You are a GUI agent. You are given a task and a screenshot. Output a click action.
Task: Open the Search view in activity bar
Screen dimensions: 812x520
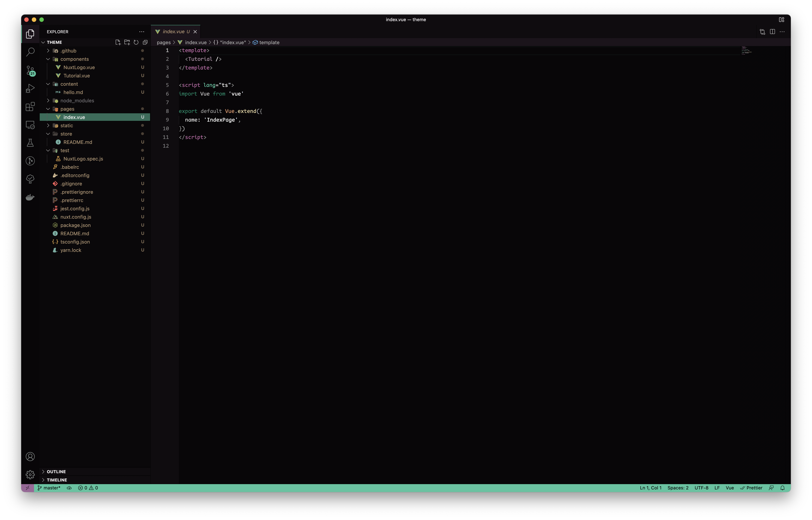30,52
